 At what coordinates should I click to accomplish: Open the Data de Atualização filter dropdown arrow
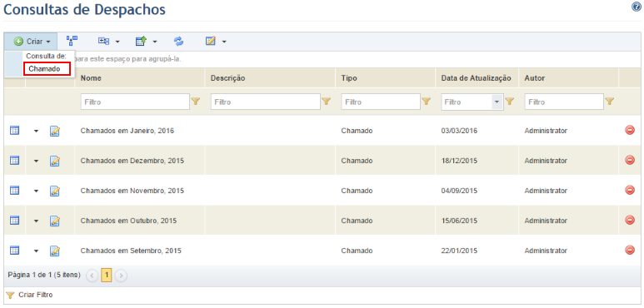[x=497, y=102]
